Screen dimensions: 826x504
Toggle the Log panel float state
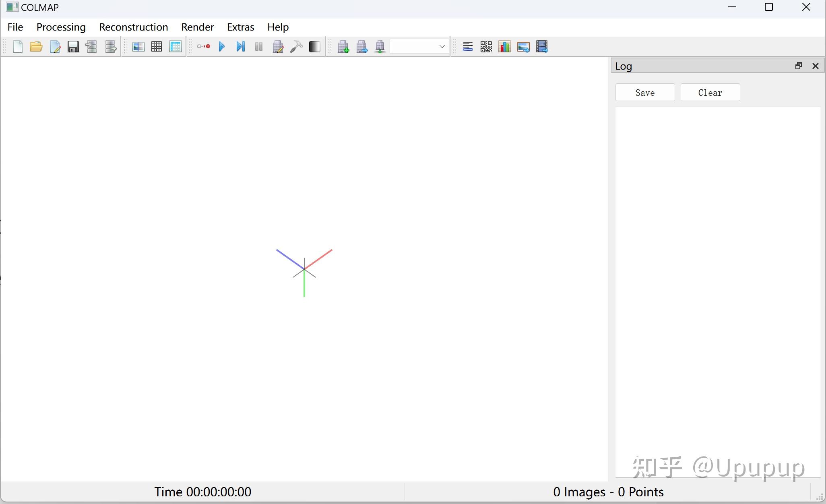[x=799, y=66]
